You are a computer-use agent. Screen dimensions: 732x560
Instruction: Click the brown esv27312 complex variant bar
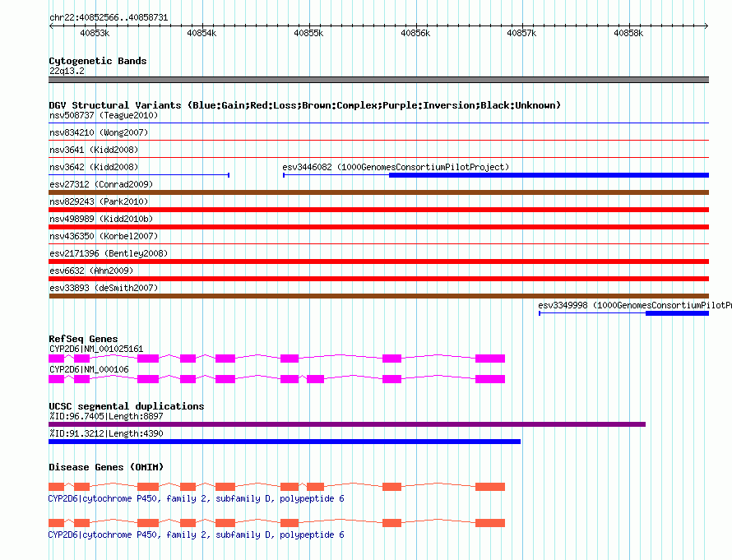click(378, 192)
